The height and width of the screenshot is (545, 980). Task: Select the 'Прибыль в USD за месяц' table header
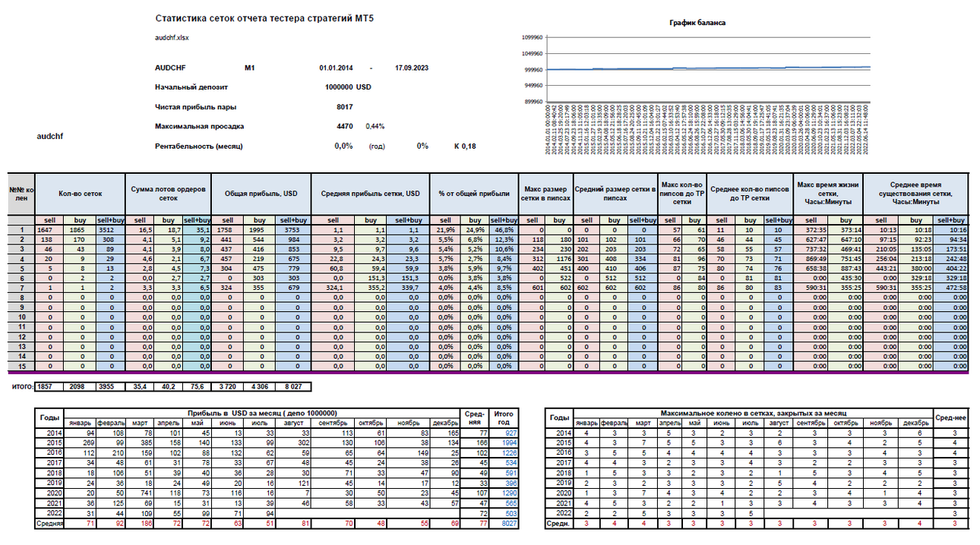pyautogui.click(x=261, y=413)
